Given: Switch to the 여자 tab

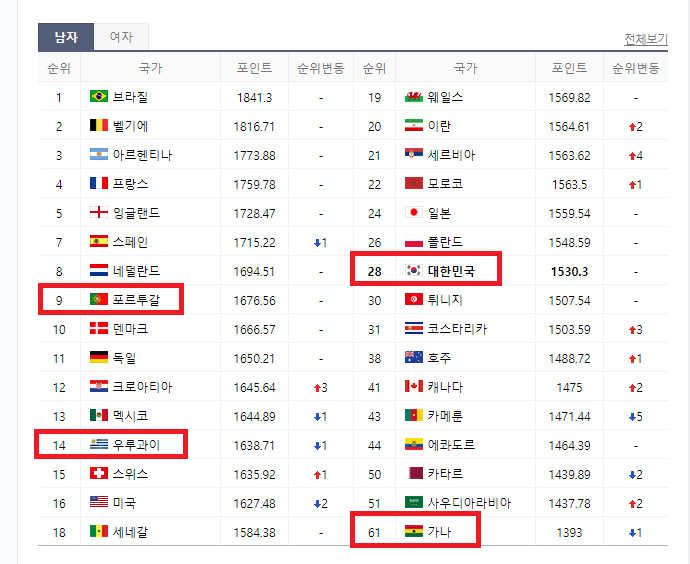Looking at the screenshot, I should pyautogui.click(x=121, y=37).
